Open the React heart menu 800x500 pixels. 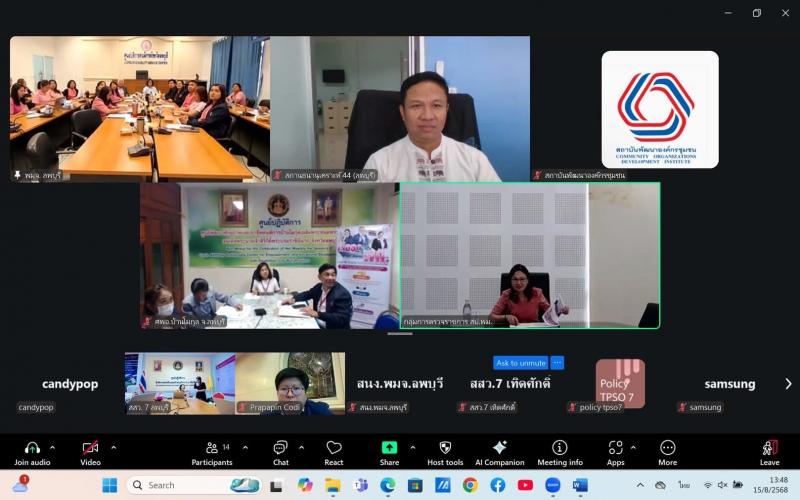coord(334,454)
